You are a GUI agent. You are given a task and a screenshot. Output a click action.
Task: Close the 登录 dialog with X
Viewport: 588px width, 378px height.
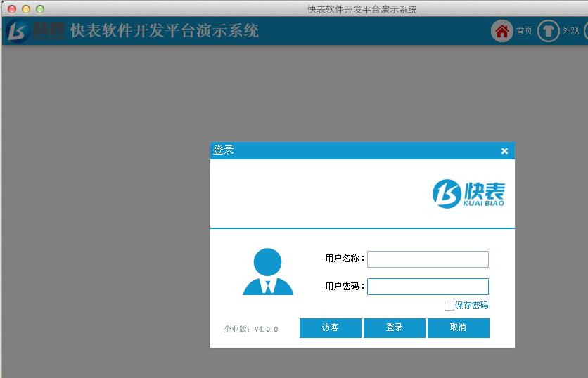click(504, 151)
